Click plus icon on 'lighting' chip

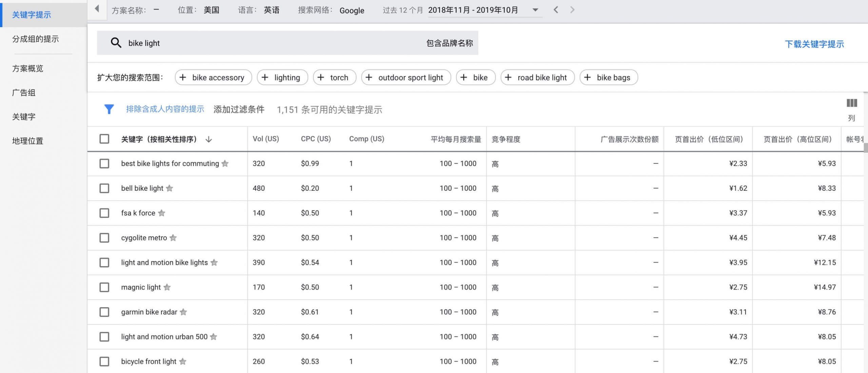click(x=265, y=77)
